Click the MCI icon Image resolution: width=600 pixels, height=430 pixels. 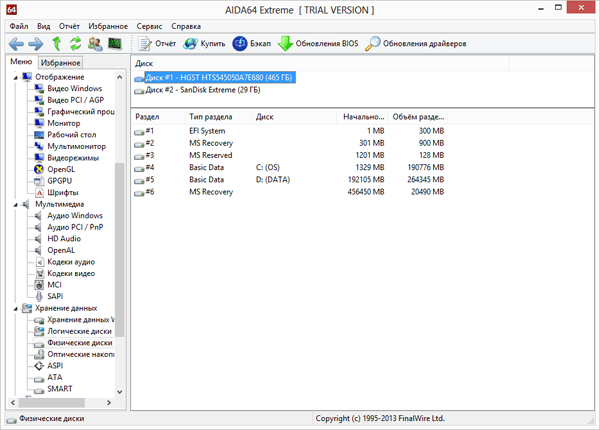(39, 285)
